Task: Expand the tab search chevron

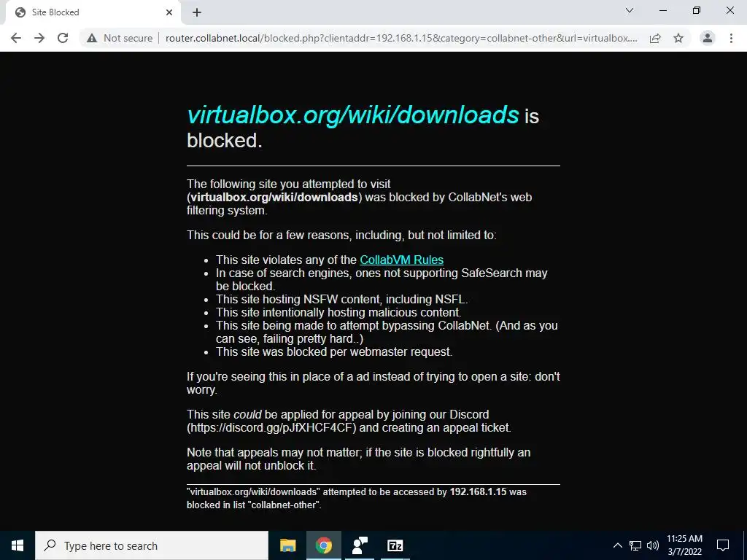Action: [x=630, y=10]
